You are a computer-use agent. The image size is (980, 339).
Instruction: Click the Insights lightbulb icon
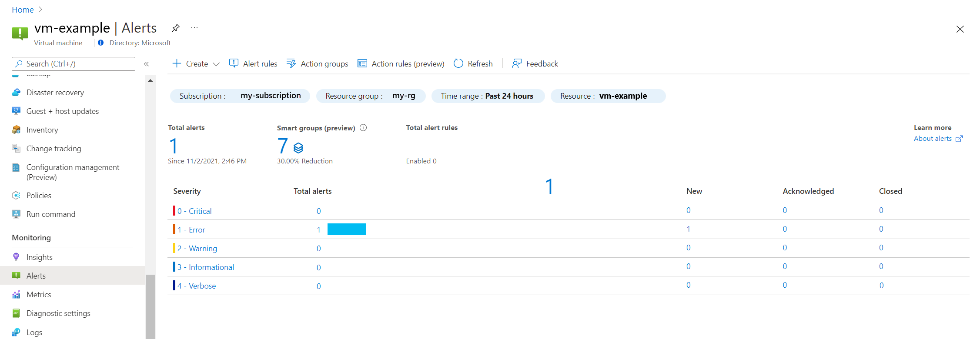tap(16, 257)
